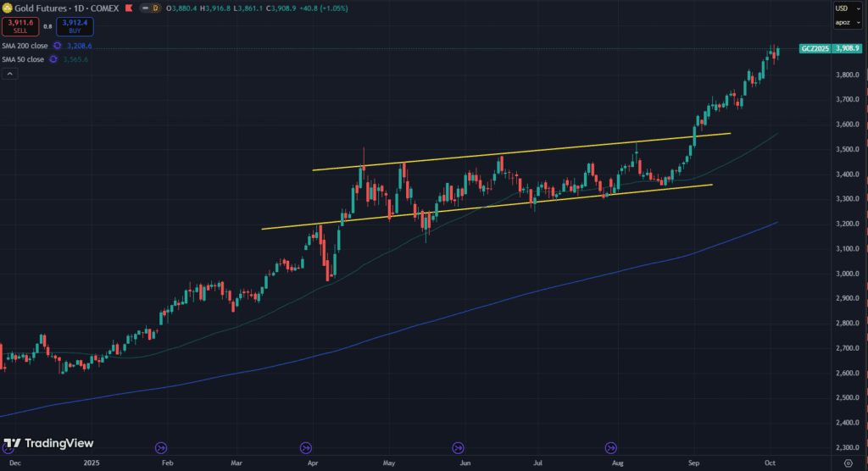Click the contract roll marker near April
The width and height of the screenshot is (868, 471).
click(x=307, y=447)
